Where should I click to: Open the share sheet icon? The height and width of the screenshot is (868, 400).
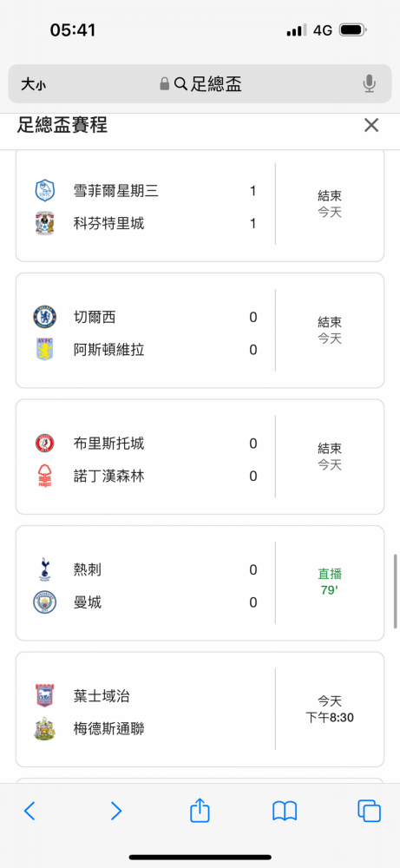point(200,809)
